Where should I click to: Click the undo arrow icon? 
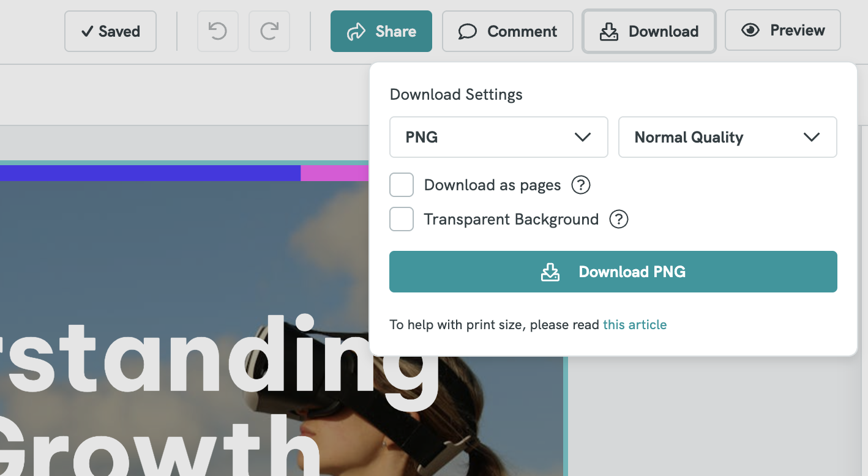click(x=218, y=31)
